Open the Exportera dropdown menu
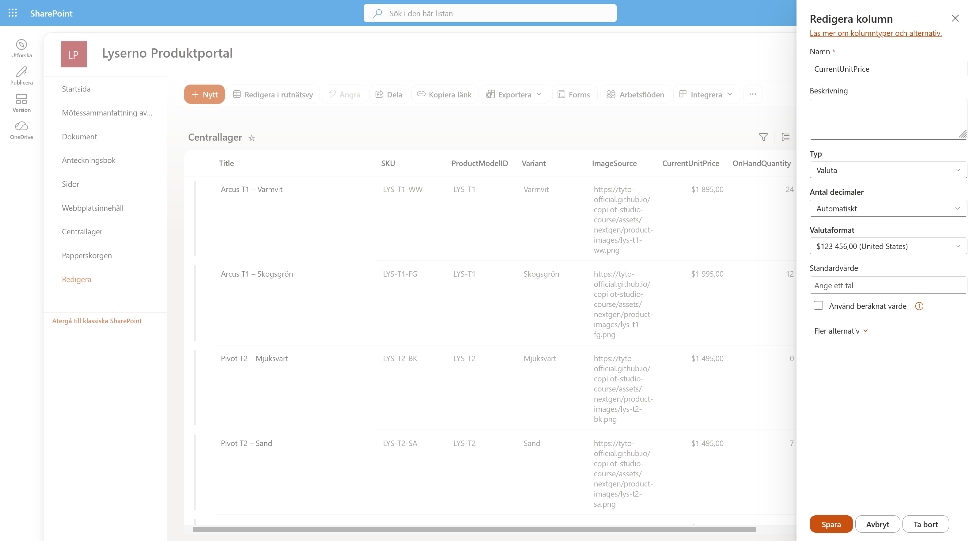Screen dimensions: 980x541 (x=515, y=94)
